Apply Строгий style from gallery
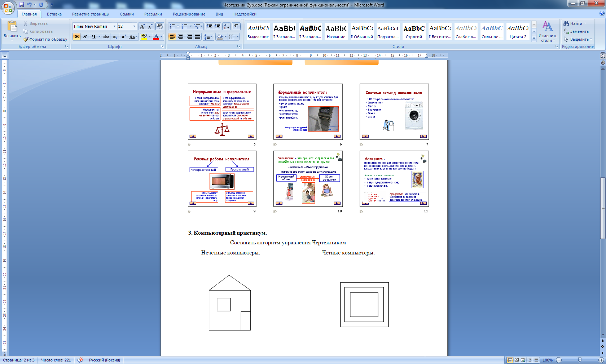 [414, 31]
